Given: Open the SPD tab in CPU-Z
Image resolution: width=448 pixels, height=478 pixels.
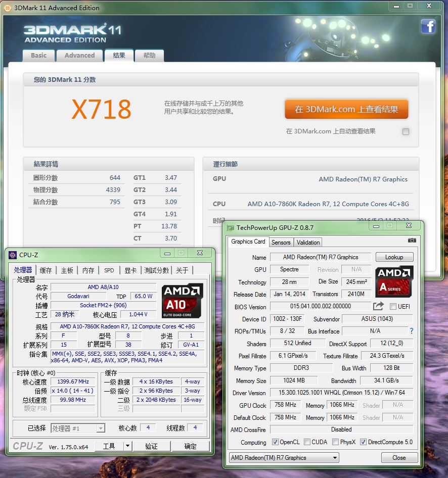Looking at the screenshot, I should [x=109, y=270].
